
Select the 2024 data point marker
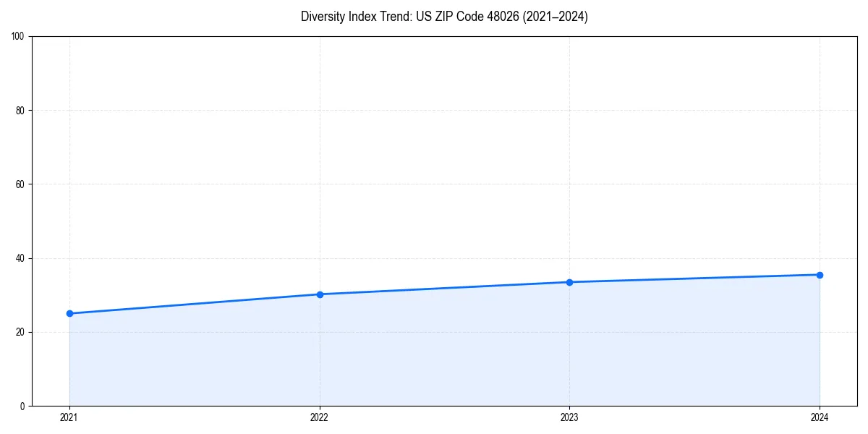[820, 275]
